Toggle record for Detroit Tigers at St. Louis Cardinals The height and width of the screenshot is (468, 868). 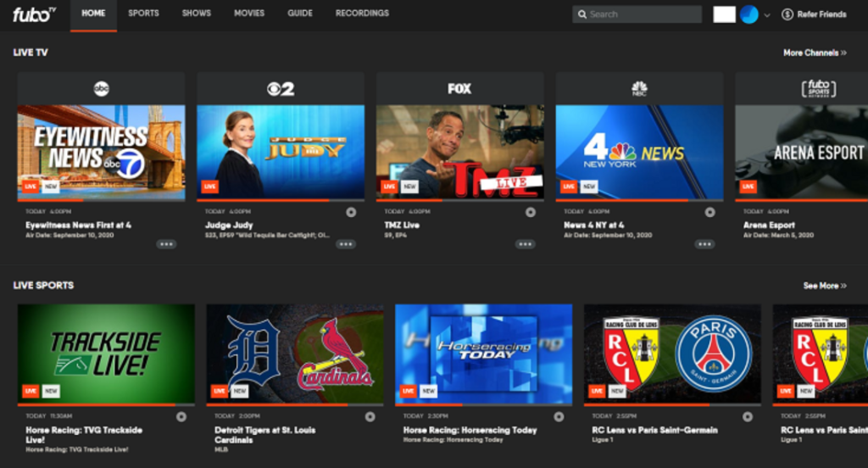[370, 417]
